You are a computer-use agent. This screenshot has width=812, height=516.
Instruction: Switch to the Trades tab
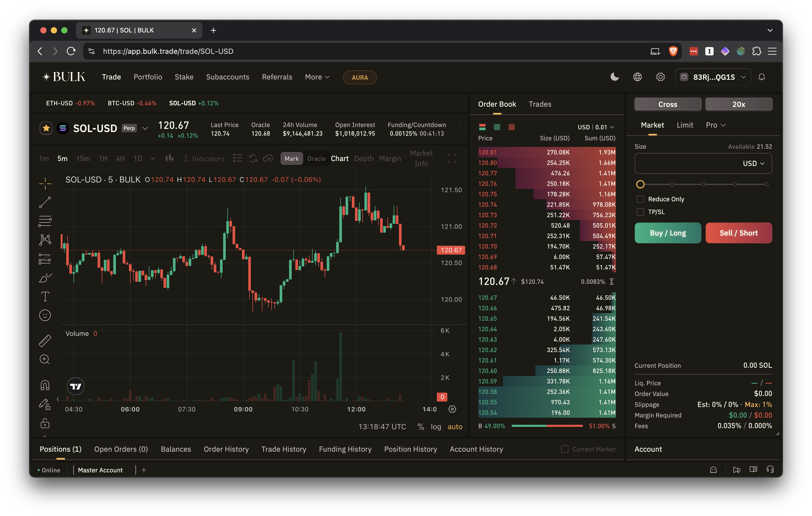tap(539, 104)
